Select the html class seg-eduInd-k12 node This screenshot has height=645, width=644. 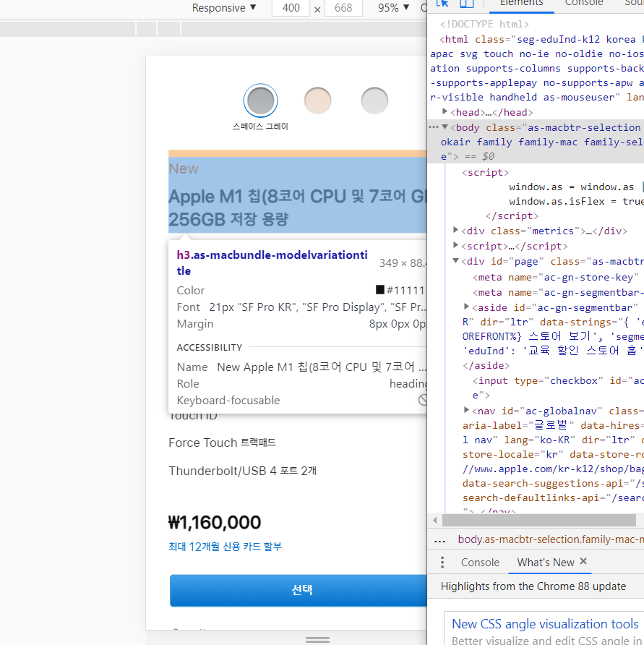(x=537, y=68)
